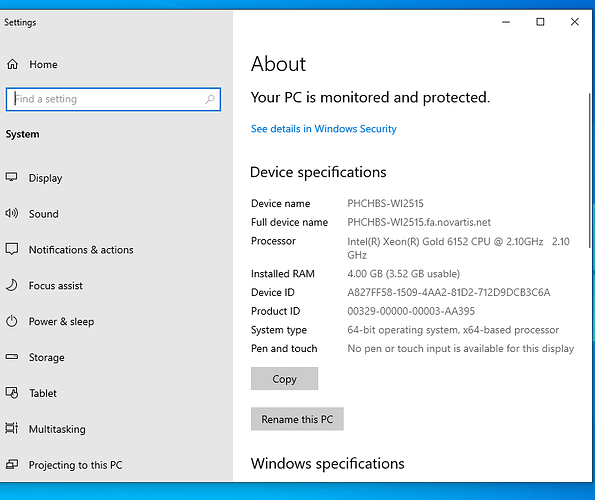Click Product ID 00329-00000-00003-AA395
Screen dimensions: 595x500
pyautogui.click(x=411, y=311)
